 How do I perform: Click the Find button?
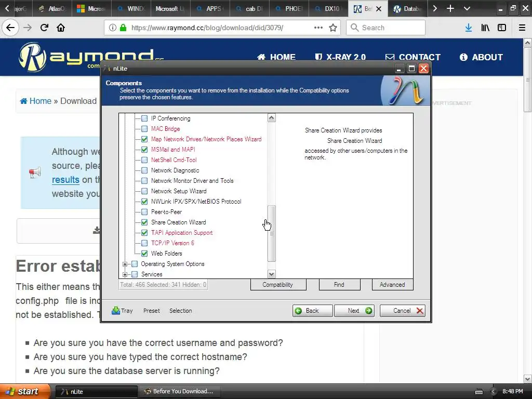point(339,285)
